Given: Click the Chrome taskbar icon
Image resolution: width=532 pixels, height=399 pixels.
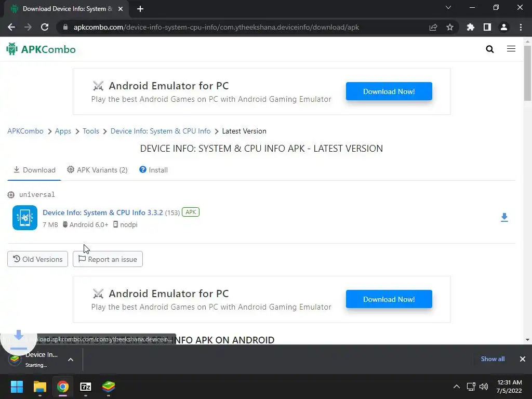Looking at the screenshot, I should pyautogui.click(x=63, y=387).
